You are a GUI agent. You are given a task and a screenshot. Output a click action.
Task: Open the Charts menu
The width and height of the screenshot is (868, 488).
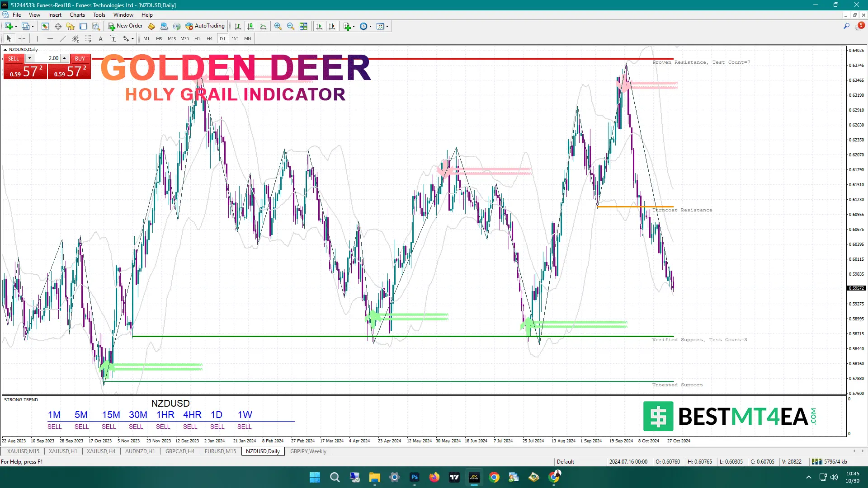click(77, 14)
